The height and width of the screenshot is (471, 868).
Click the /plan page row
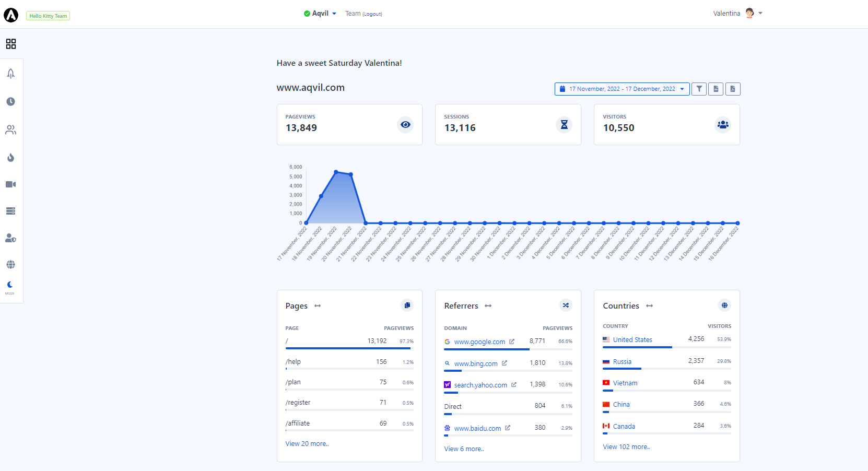[x=349, y=384]
